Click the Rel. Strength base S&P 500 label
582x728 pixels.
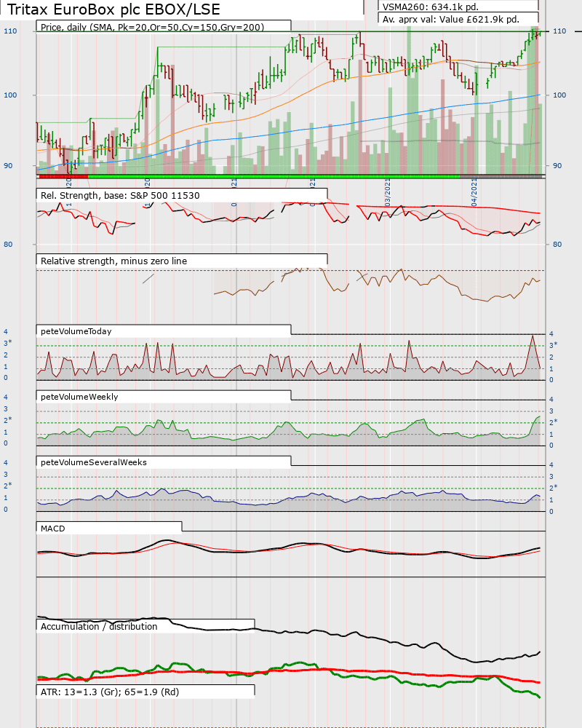(x=120, y=195)
